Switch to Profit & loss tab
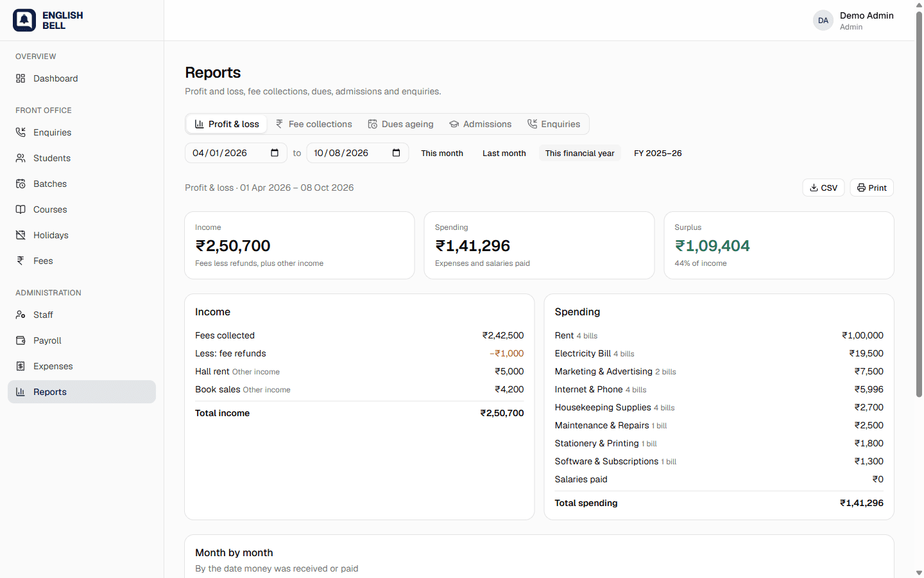The width and height of the screenshot is (924, 578). (x=227, y=124)
